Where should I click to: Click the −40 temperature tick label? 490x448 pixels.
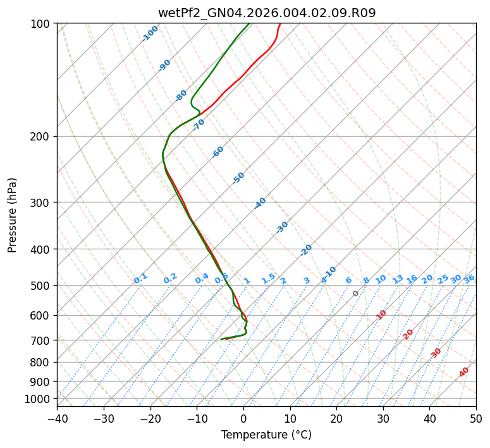coord(57,419)
